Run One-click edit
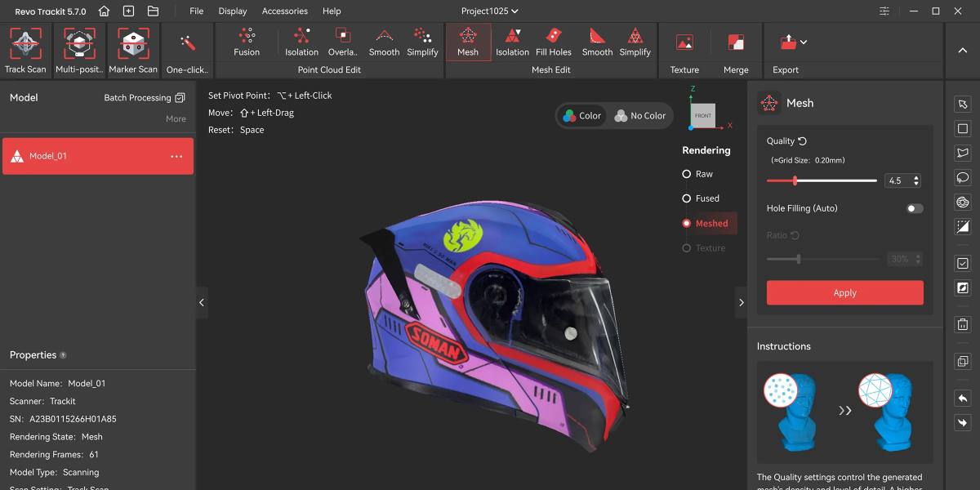This screenshot has width=980, height=490. [x=186, y=47]
